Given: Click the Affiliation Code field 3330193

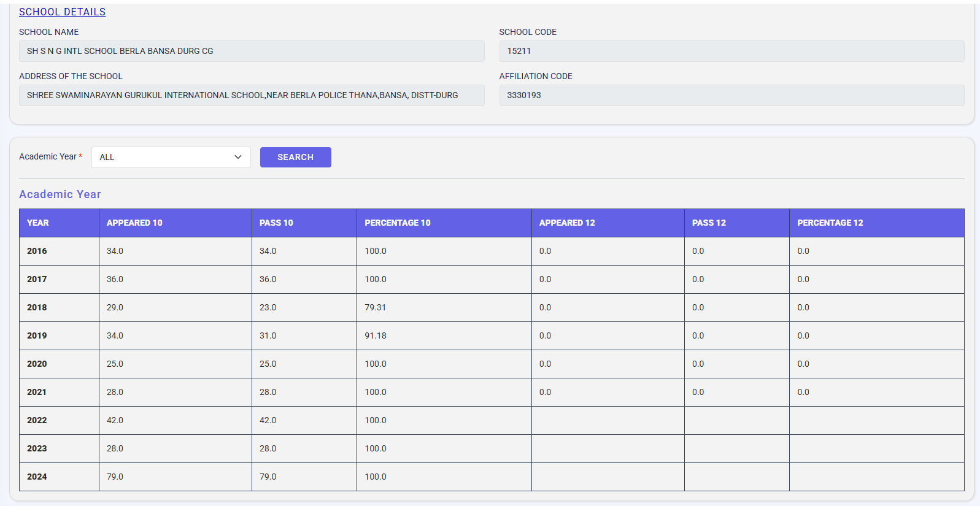Looking at the screenshot, I should click(x=731, y=95).
